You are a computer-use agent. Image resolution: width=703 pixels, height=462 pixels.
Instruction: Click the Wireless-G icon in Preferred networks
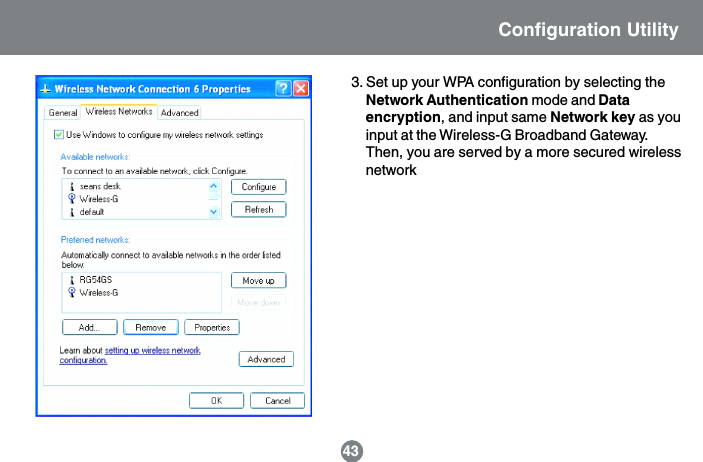pos(72,292)
